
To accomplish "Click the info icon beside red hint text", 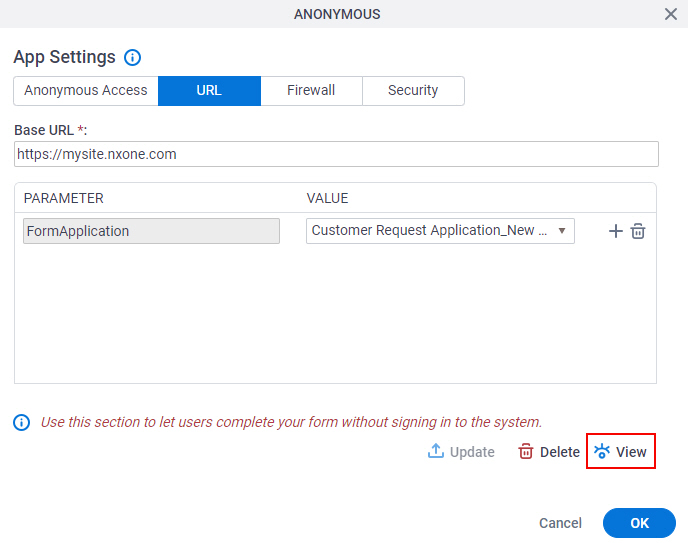I will (x=22, y=422).
